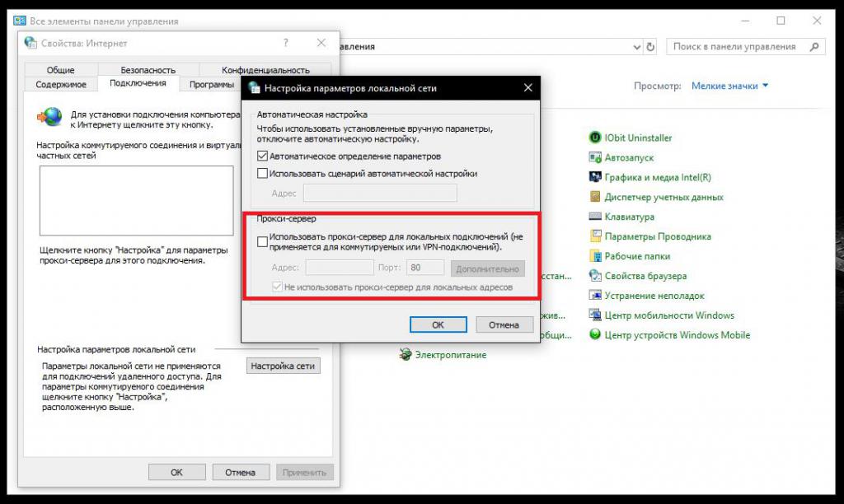Expand the address bar history dropdown arrow

pos(637,47)
